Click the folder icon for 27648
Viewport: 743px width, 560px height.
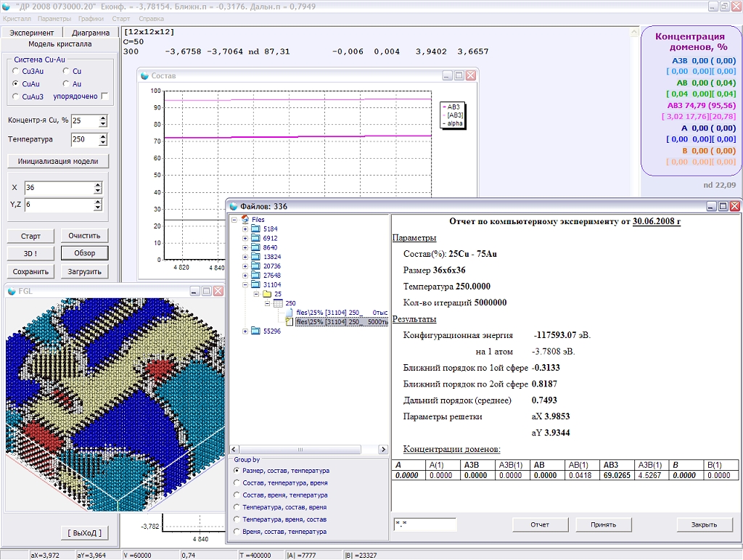[x=256, y=275]
